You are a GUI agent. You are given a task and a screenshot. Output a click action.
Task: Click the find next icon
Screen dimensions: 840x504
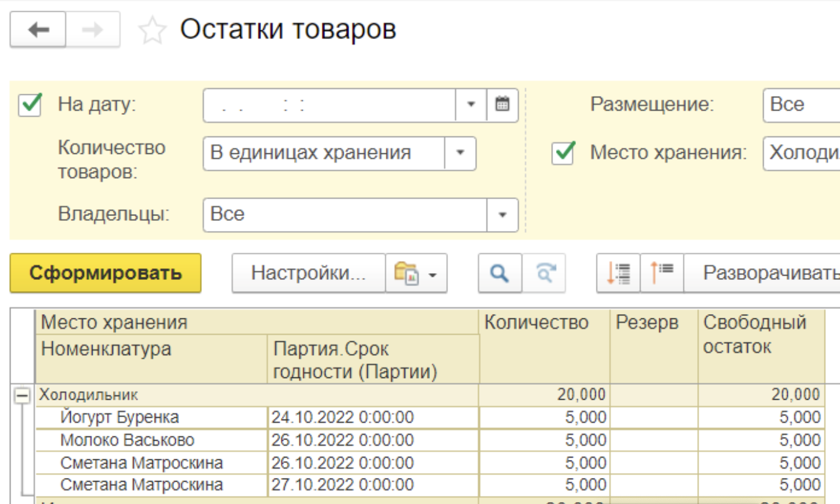pos(544,273)
